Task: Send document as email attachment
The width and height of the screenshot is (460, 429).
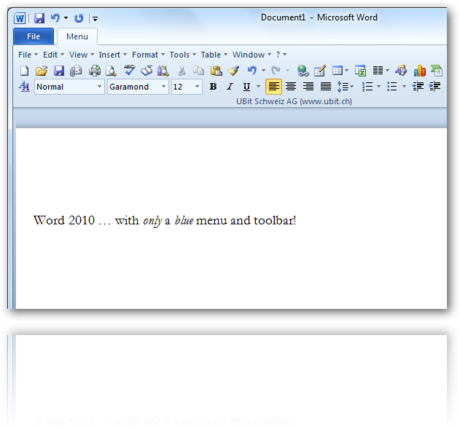Action: point(76,71)
